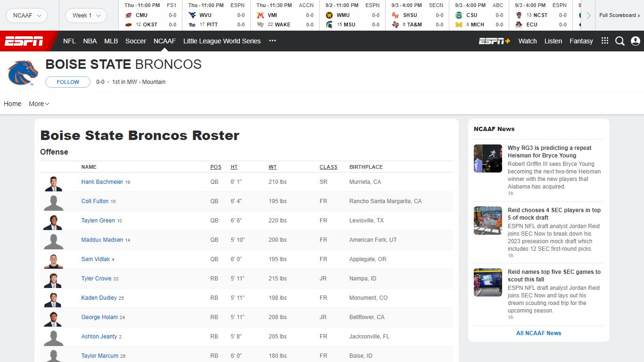Go to team Home tab
644x362 pixels.
13,104
